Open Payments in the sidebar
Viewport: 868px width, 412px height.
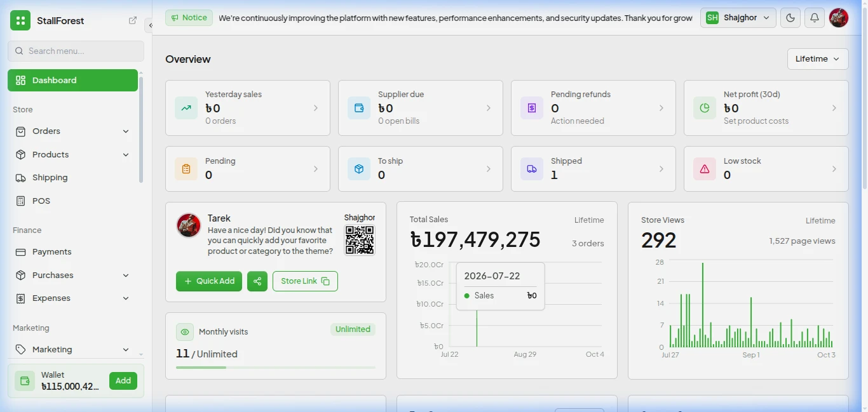[72, 252]
